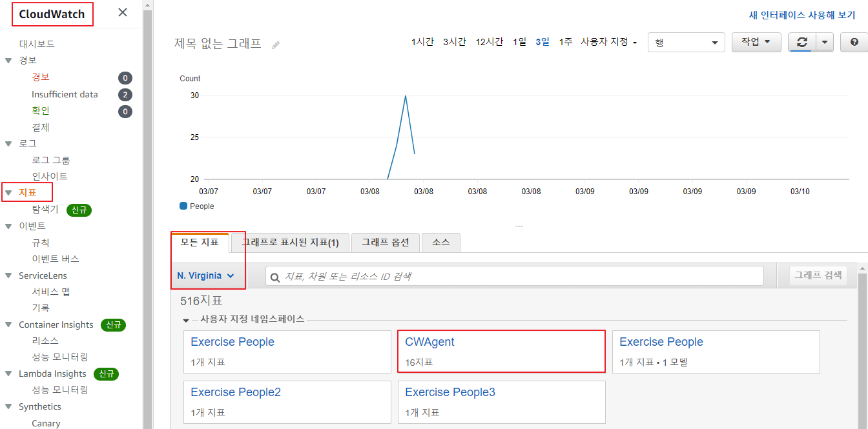Viewport: 868px width, 429px height.
Task: Open the 탐색기 item under 지표
Action: click(x=45, y=209)
